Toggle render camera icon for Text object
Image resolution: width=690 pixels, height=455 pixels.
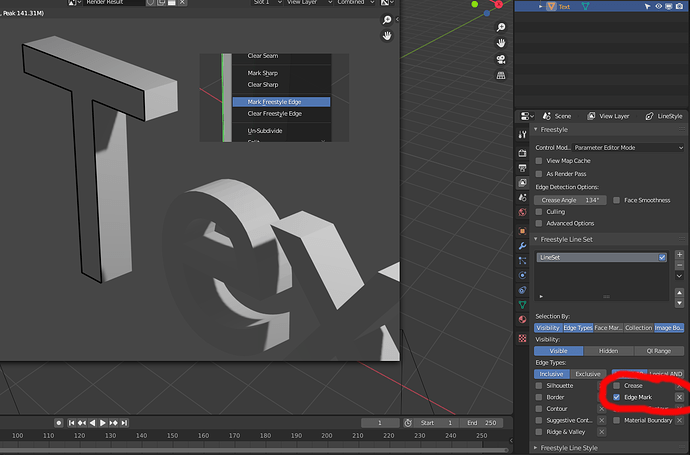(x=679, y=6)
